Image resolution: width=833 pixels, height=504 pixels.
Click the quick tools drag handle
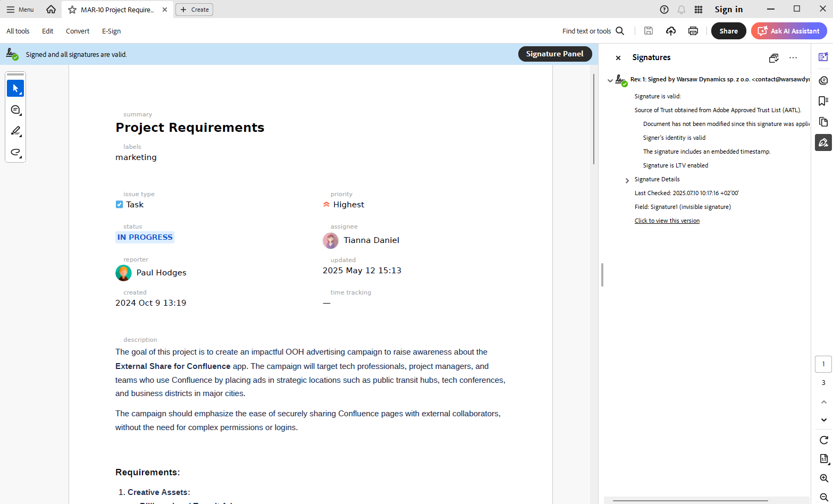(15, 74)
